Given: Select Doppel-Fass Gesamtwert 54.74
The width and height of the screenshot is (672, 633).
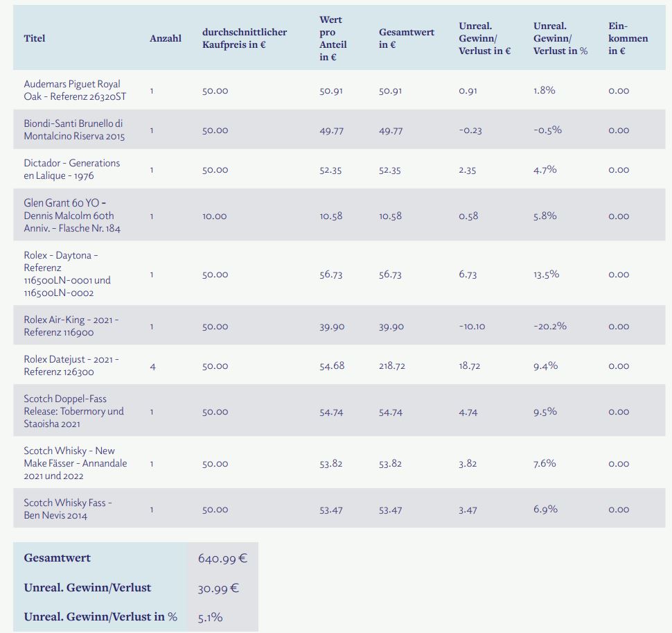Looking at the screenshot, I should 391,413.
